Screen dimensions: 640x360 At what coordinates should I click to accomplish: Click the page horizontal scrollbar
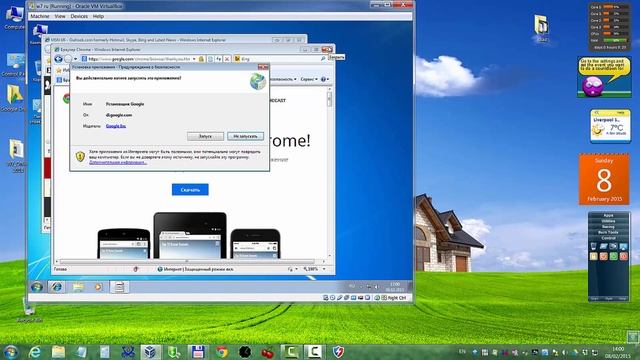[x=187, y=261]
